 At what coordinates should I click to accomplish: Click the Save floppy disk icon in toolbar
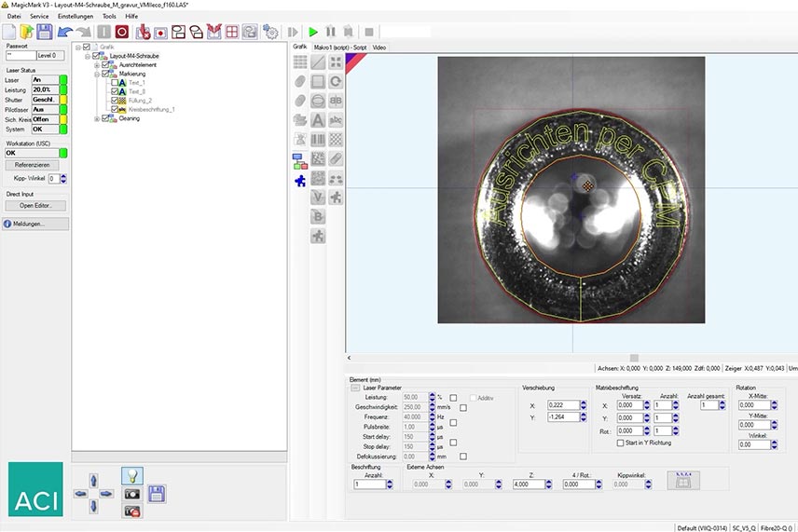pyautogui.click(x=44, y=32)
